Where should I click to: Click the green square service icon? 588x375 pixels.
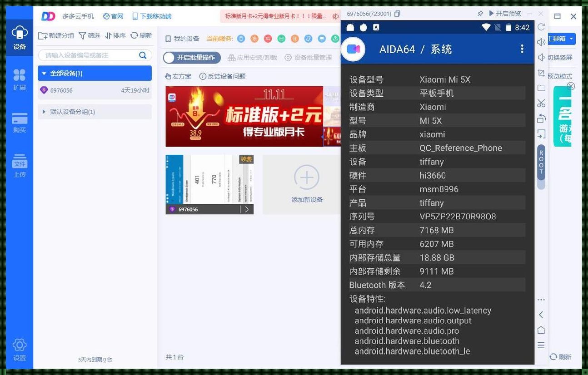pos(282,39)
